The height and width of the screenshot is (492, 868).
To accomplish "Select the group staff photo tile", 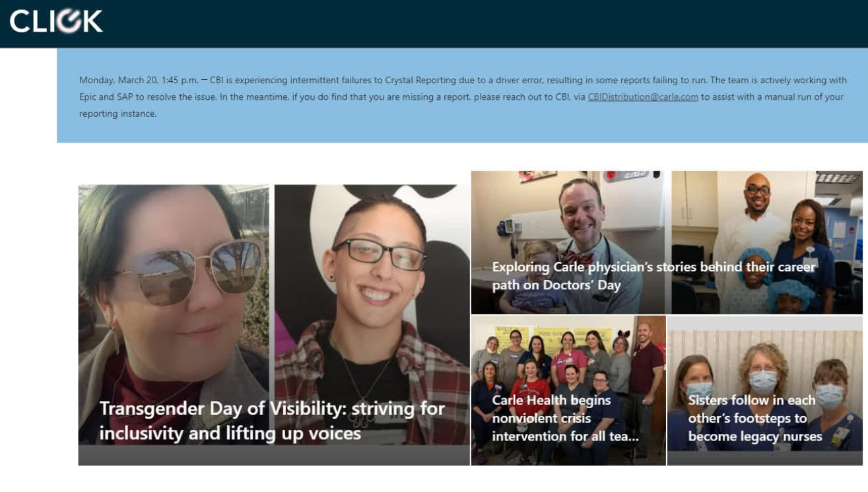I will pos(568,390).
